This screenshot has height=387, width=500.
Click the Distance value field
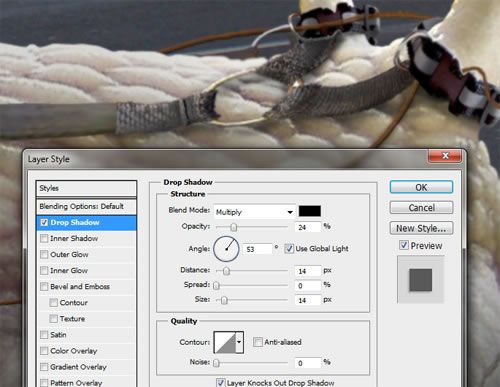308,271
